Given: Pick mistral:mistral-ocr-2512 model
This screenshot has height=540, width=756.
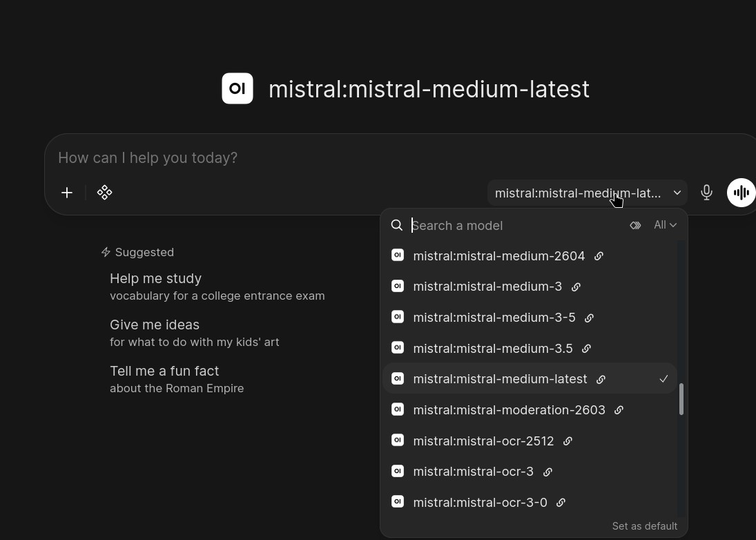Looking at the screenshot, I should (x=530, y=441).
